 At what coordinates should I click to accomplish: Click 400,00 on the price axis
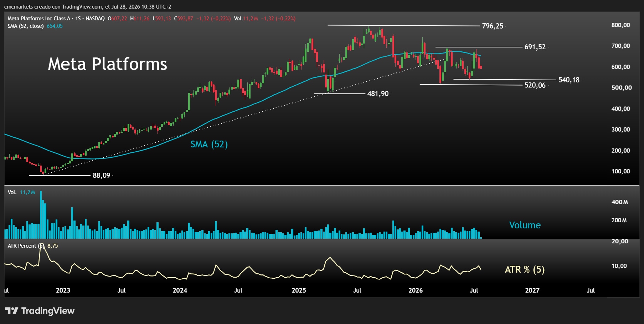click(x=621, y=108)
